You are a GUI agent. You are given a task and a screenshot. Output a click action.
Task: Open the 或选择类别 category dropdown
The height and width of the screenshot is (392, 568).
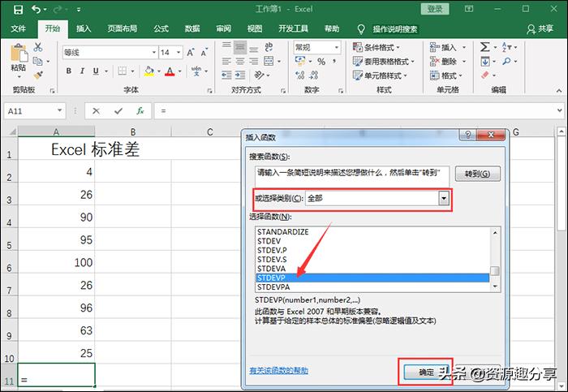point(443,198)
